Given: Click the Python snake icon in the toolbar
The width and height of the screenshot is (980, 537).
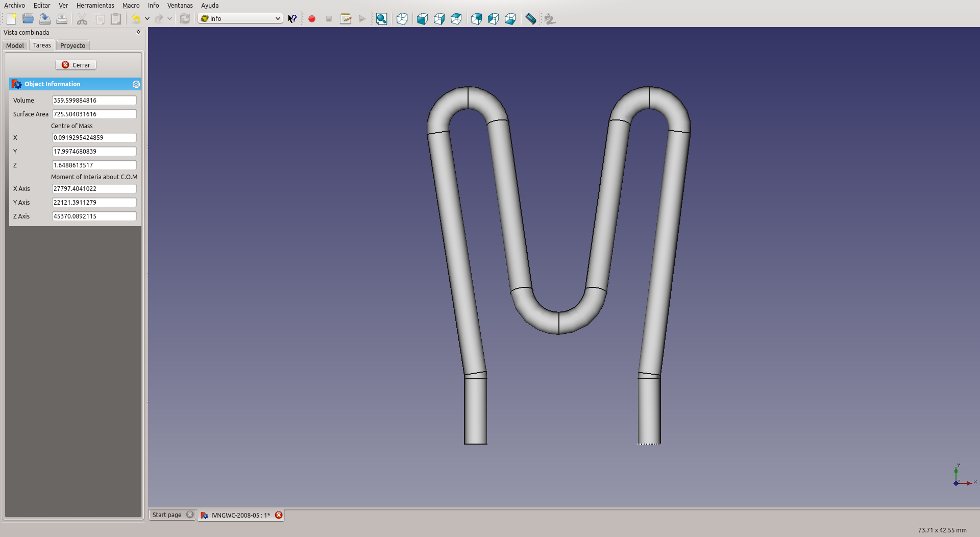Looking at the screenshot, I should tap(550, 19).
